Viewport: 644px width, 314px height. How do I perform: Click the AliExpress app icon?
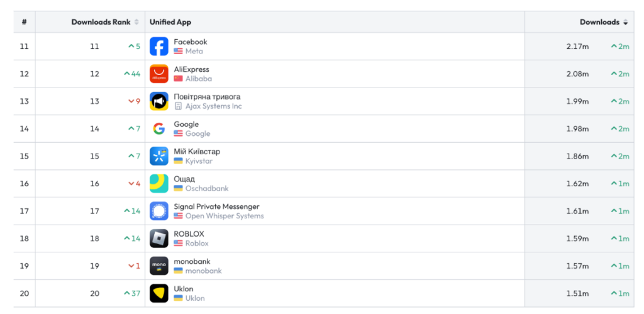coord(159,74)
